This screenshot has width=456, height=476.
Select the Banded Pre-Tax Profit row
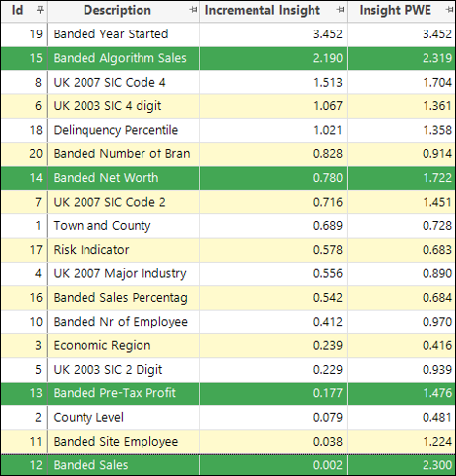228,393
